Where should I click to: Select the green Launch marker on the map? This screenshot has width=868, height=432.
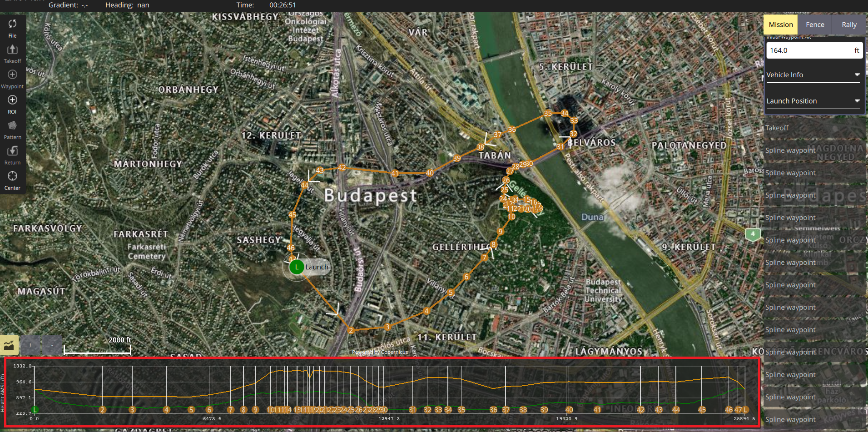[297, 267]
